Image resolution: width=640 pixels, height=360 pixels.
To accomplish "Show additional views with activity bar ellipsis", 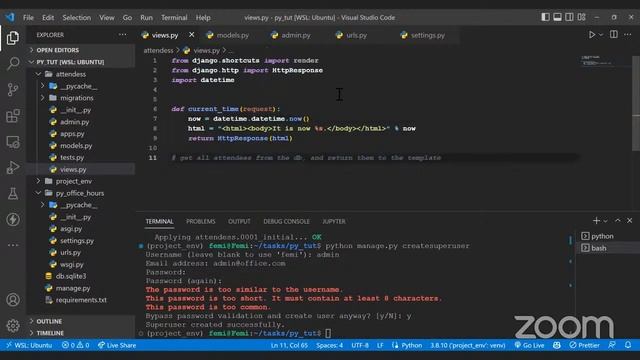I will pyautogui.click(x=13, y=245).
